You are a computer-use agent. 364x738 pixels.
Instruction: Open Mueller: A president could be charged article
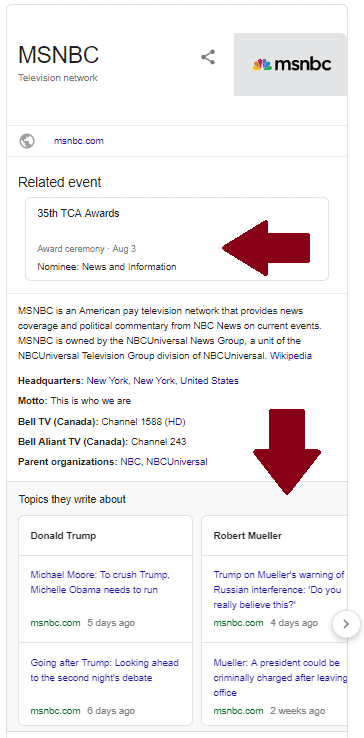[280, 678]
